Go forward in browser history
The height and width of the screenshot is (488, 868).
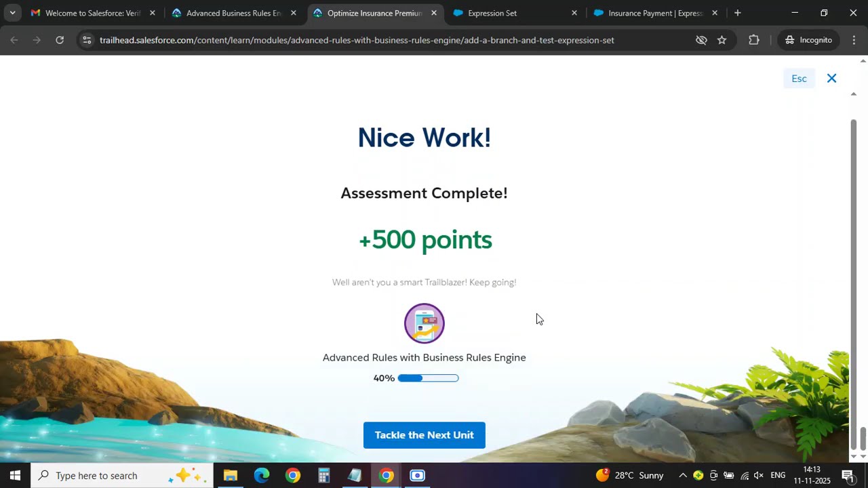pos(37,40)
